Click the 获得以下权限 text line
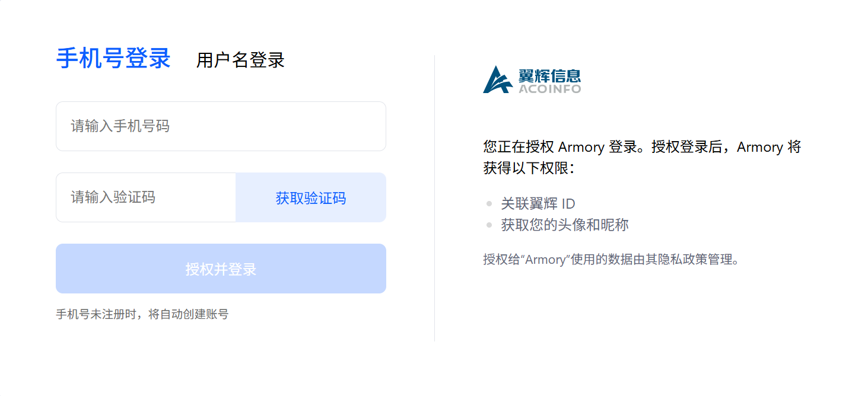 point(529,168)
